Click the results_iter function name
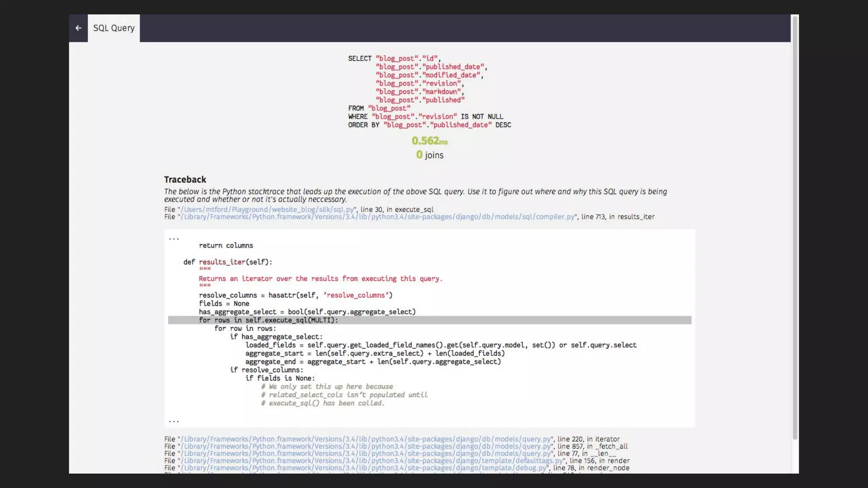This screenshot has width=868, height=488. [222, 262]
